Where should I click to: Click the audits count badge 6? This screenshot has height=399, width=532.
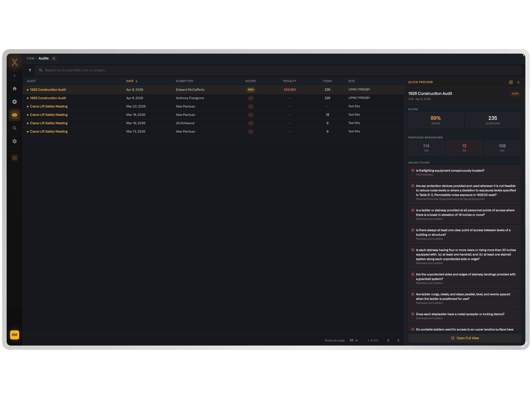pos(54,58)
